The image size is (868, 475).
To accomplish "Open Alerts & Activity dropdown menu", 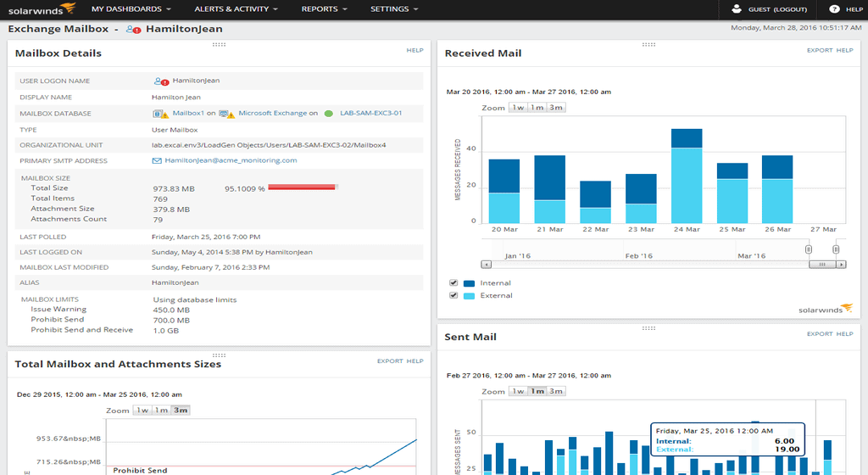I will (236, 8).
